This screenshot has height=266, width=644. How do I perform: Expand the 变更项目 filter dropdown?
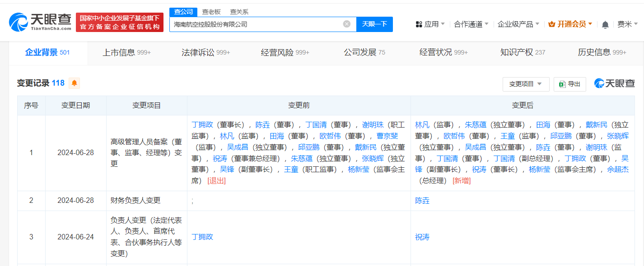(x=525, y=84)
